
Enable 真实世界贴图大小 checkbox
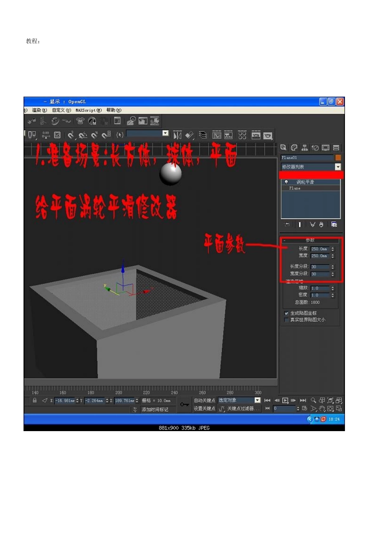286,320
